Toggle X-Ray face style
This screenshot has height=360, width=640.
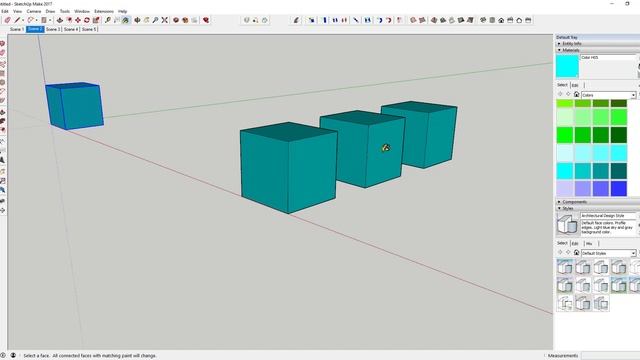[x=413, y=20]
